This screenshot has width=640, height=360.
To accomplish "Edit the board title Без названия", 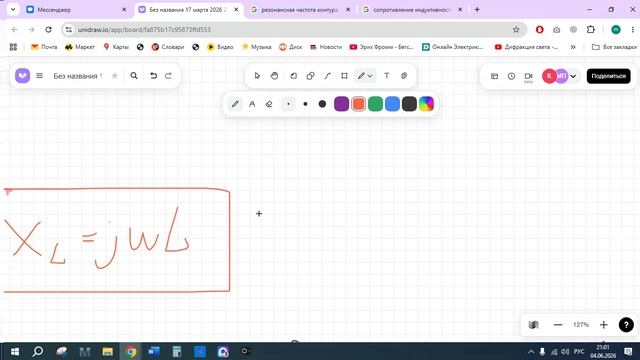I will click(x=78, y=76).
